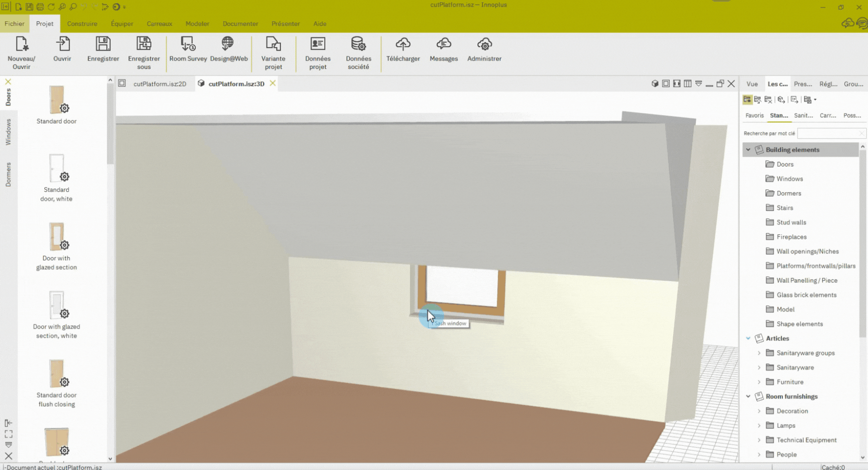Expand the Sanitaryware groups folder
Viewport: 868px width, 470px height.
click(759, 353)
